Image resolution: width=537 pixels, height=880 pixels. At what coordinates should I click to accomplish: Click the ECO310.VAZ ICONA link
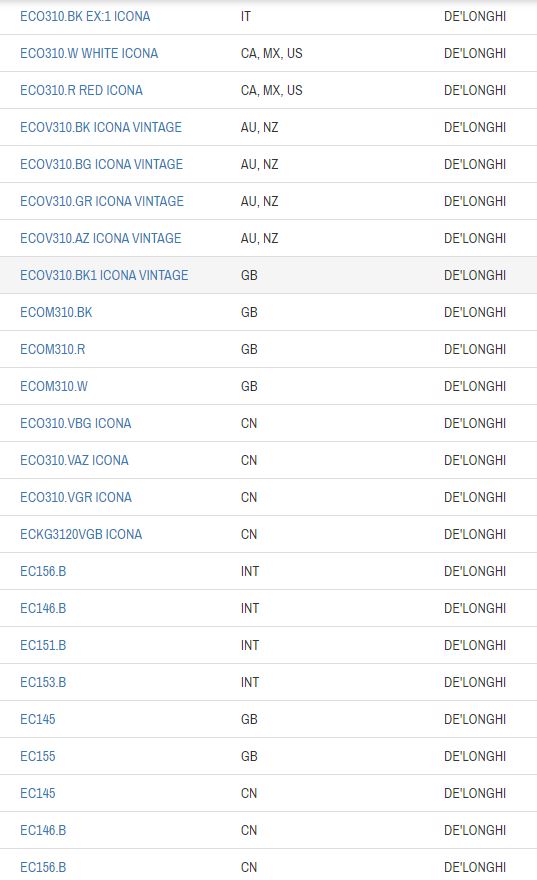click(x=75, y=461)
